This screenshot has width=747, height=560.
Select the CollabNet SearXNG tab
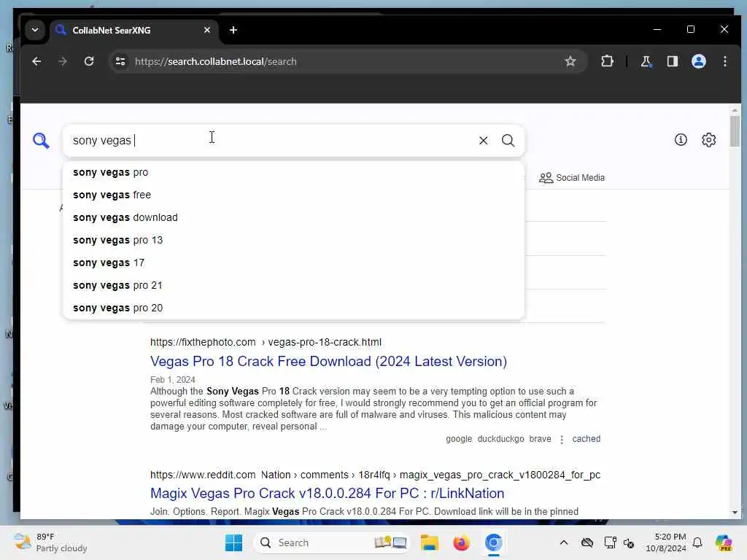(134, 30)
